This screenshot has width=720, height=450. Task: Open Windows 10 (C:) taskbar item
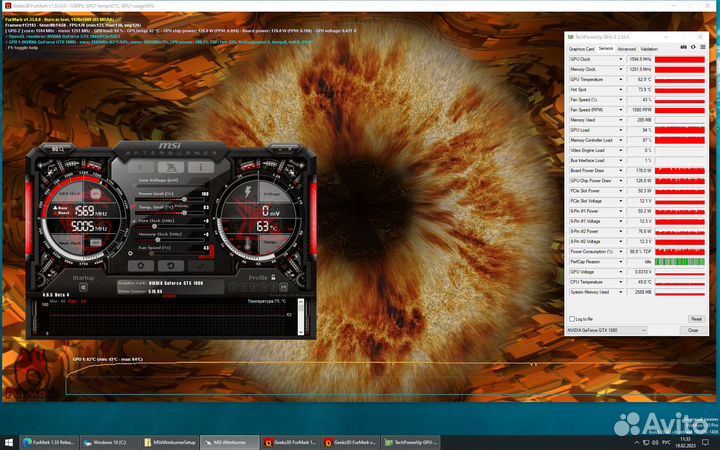click(109, 443)
